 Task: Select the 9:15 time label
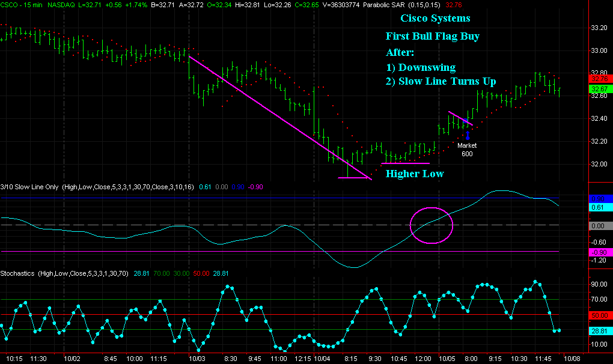point(495,359)
